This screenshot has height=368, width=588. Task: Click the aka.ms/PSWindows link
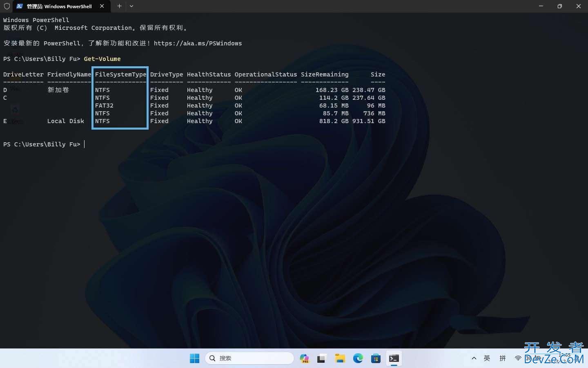(198, 43)
